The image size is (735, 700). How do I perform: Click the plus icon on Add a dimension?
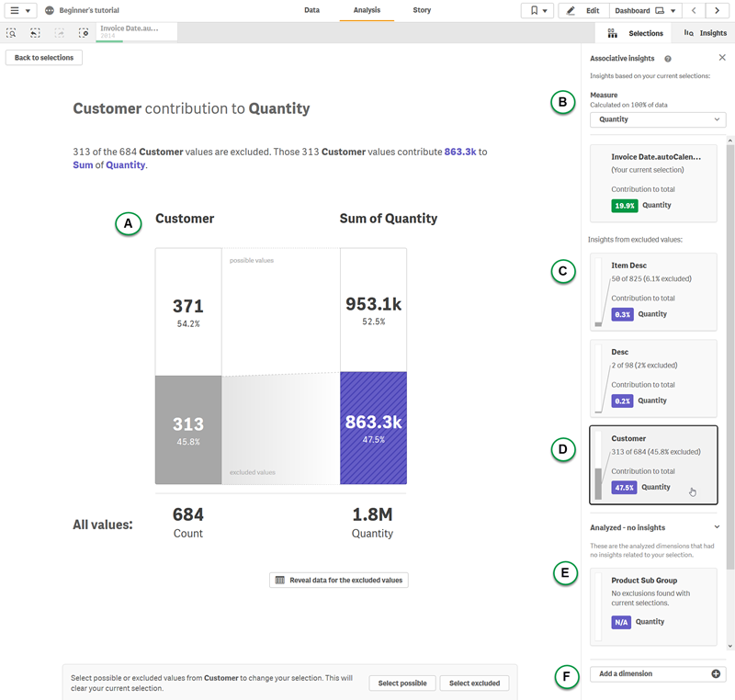point(716,674)
